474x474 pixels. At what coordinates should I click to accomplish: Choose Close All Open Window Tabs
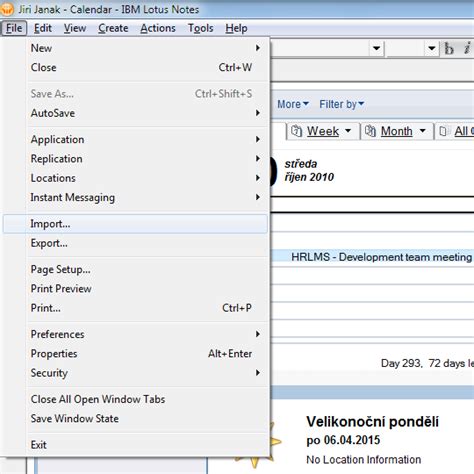click(135, 399)
